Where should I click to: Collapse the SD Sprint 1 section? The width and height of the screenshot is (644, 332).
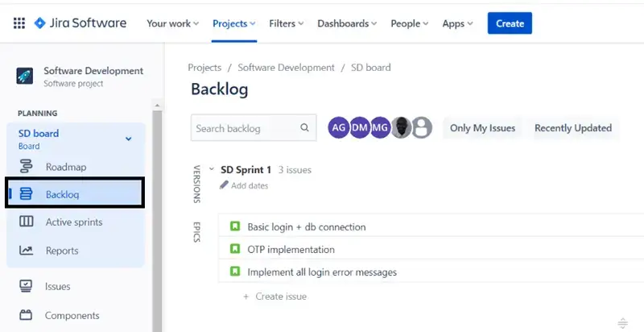click(212, 170)
